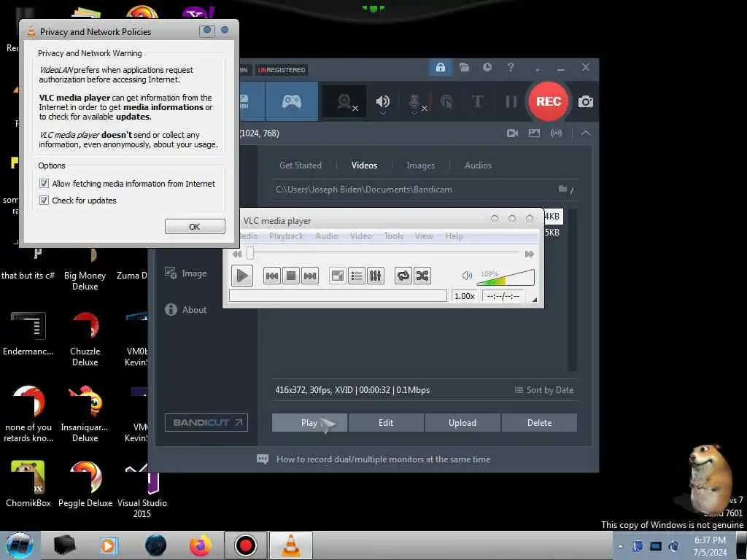Switch to the Images tab
The height and width of the screenshot is (560, 747).
[421, 166]
